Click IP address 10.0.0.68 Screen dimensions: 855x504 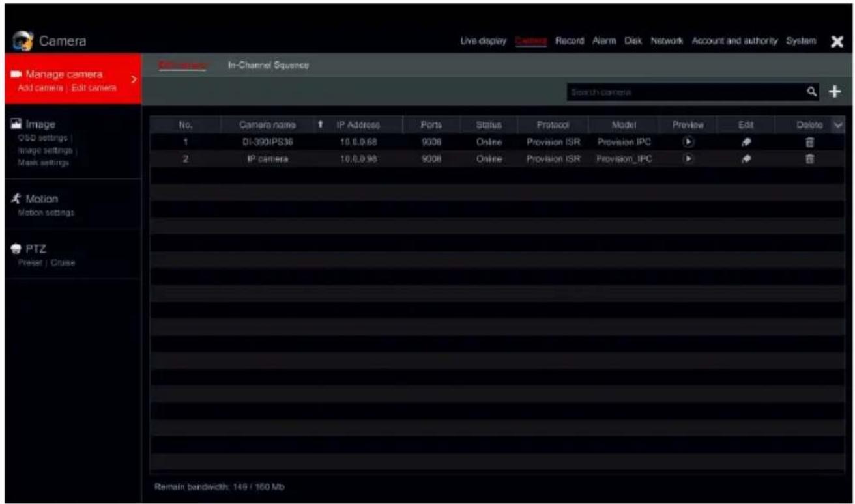click(358, 141)
